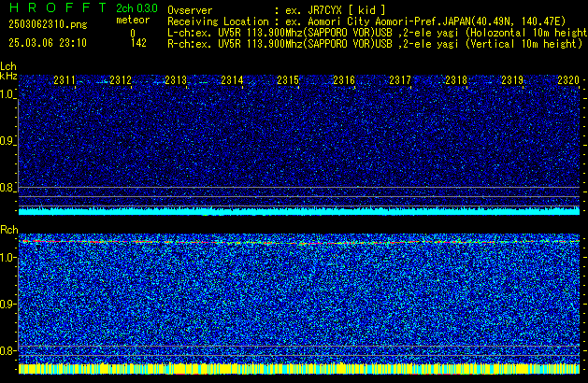This screenshot has width=588, height=383.
Task: Click the HROFFT title text
Action: coord(58,7)
